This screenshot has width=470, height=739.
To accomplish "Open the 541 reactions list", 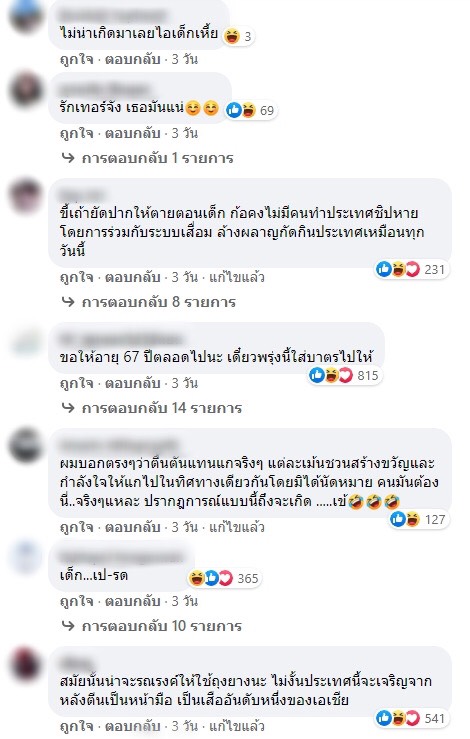I will [x=411, y=718].
